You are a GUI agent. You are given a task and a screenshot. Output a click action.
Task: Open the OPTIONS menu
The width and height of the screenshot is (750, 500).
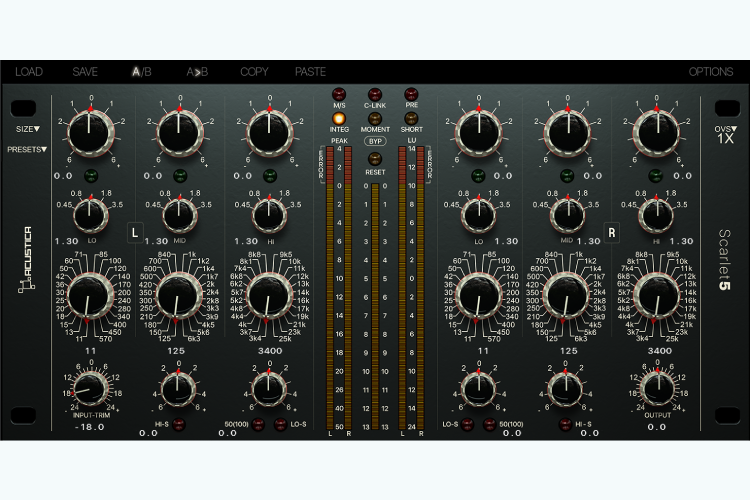[711, 72]
